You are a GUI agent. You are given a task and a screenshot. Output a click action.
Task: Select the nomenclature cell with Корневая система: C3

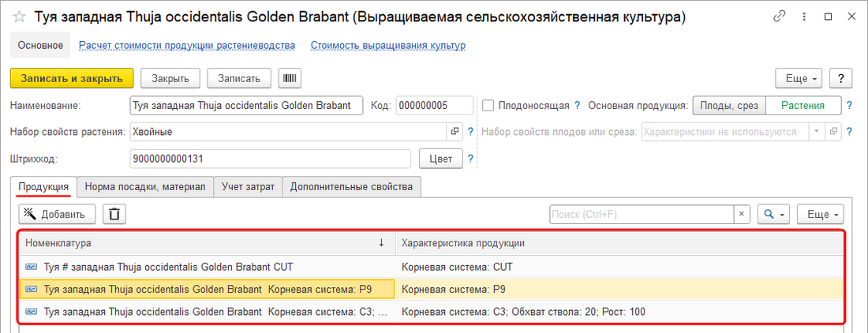click(x=208, y=312)
